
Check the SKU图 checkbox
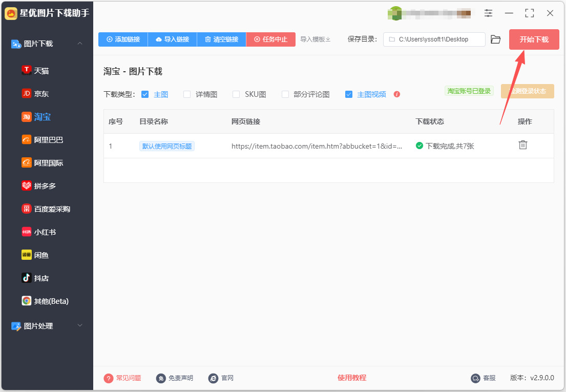(236, 94)
